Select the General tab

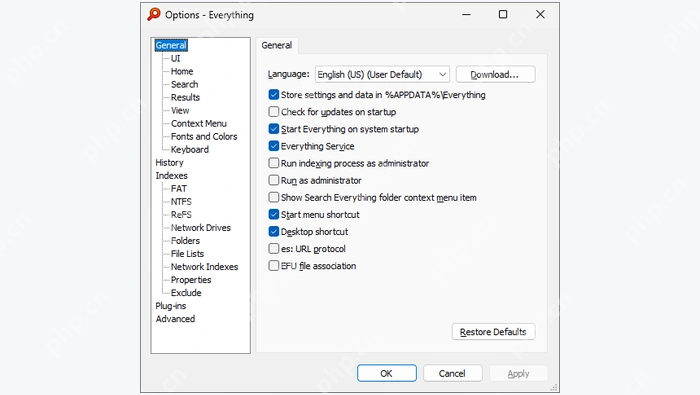[x=277, y=45]
